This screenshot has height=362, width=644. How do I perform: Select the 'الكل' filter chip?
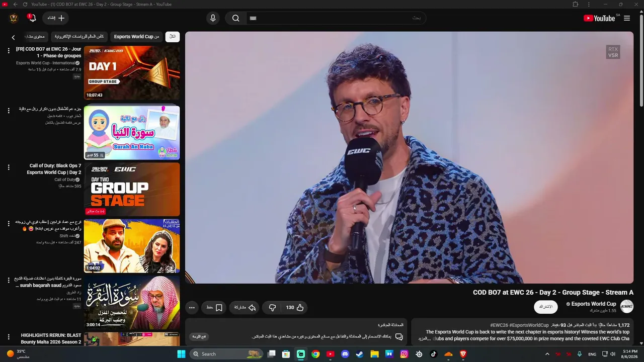(x=173, y=37)
